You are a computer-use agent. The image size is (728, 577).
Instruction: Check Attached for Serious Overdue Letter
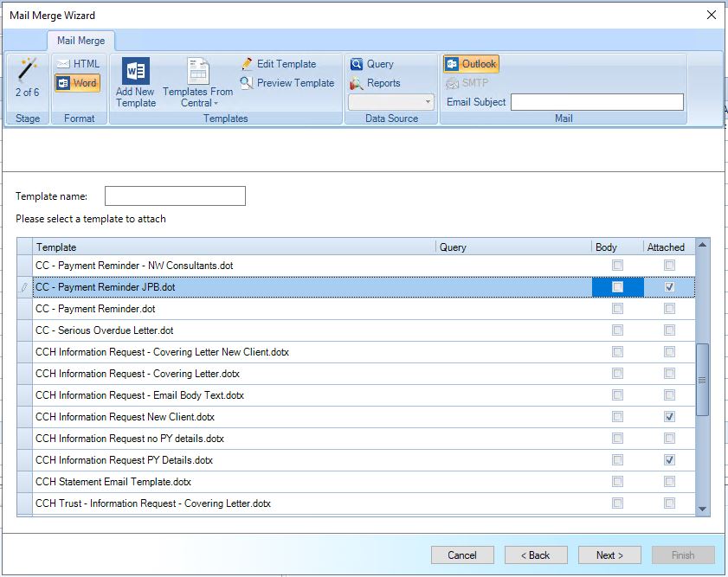tap(669, 330)
